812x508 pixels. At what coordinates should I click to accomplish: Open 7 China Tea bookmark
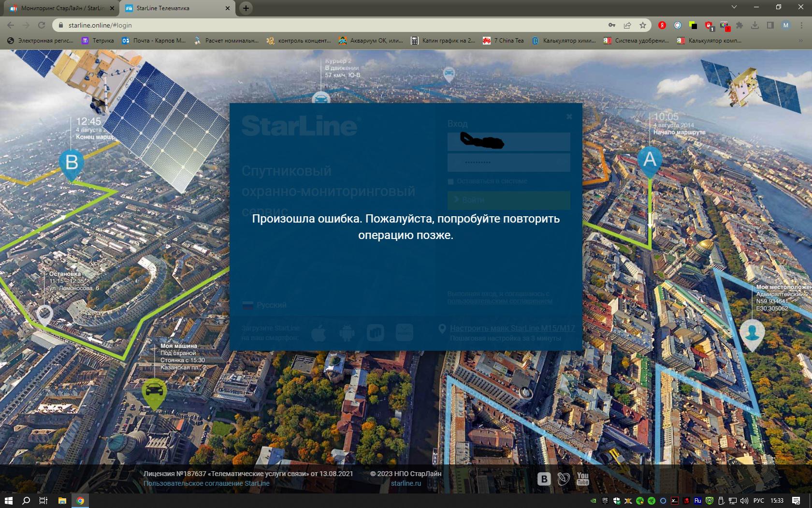[x=503, y=41]
